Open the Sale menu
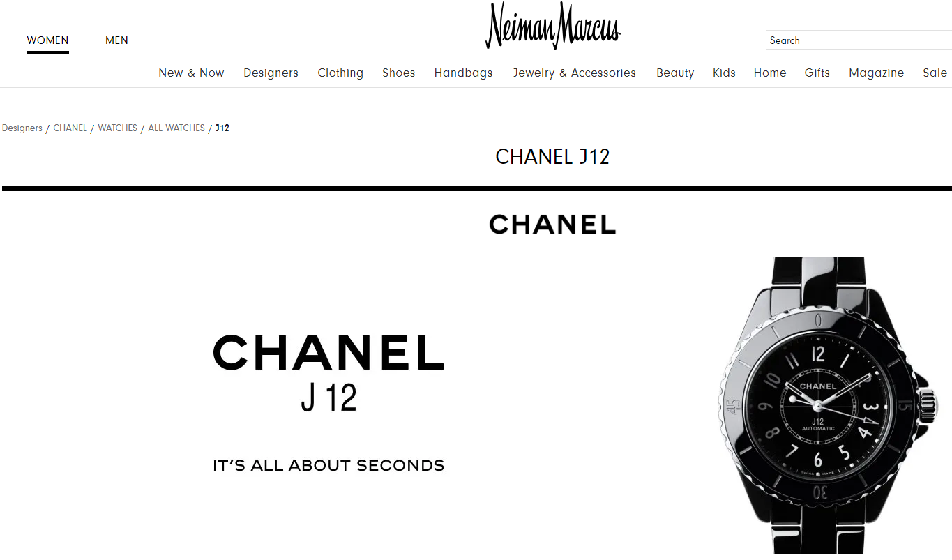Image resolution: width=952 pixels, height=560 pixels. [x=935, y=73]
